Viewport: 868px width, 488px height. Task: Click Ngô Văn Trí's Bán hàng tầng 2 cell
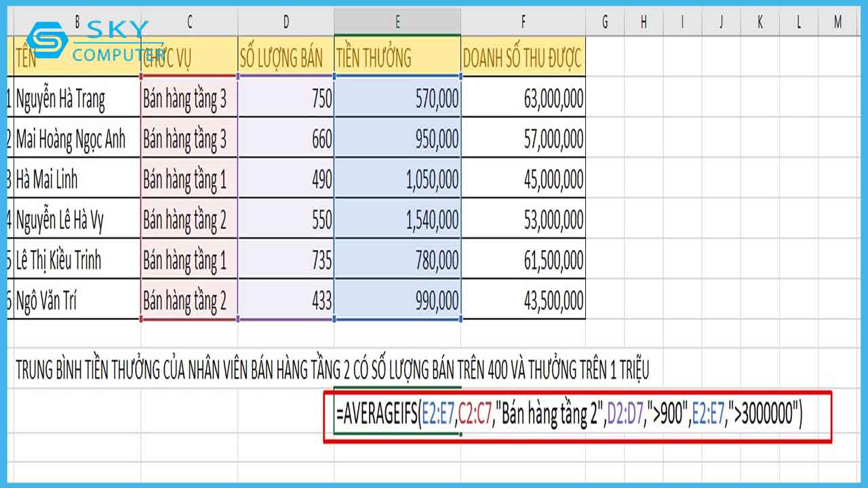tap(189, 300)
